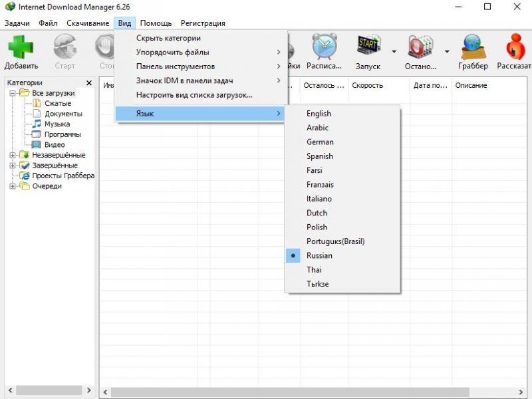Viewport: 532px width, 399px height.
Task: Click the Запуск queue start icon
Action: coord(368,45)
